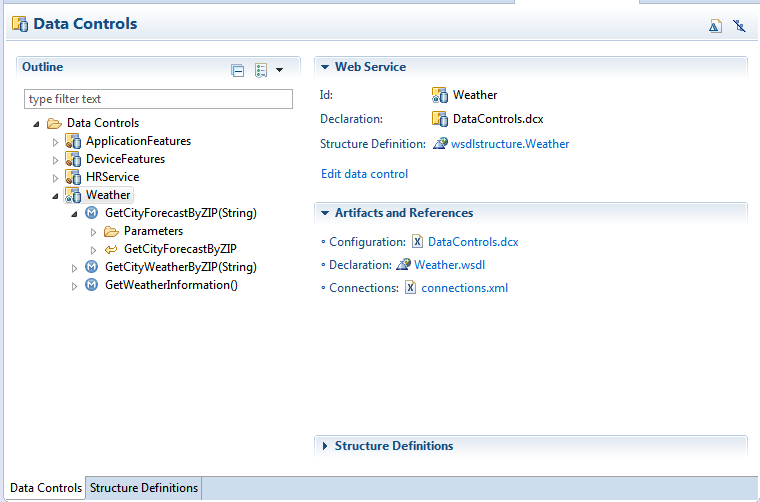
Task: Click the GetCityWeatherByZIP method icon
Action: click(92, 267)
